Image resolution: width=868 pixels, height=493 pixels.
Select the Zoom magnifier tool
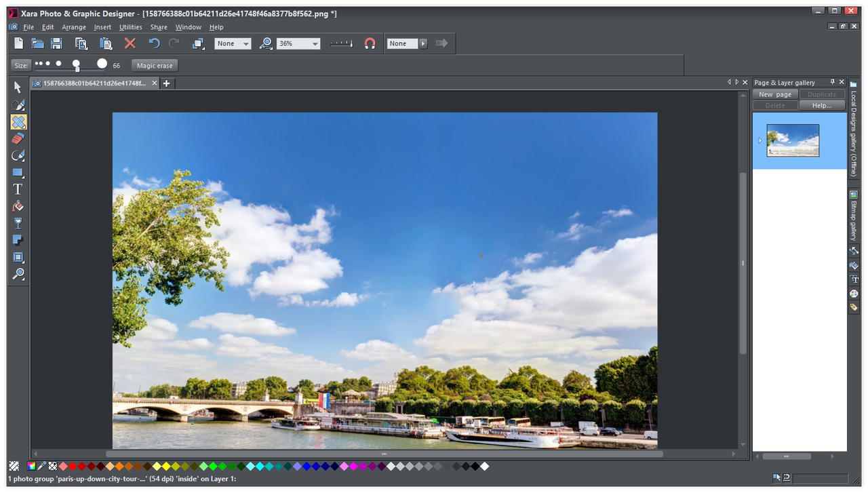[18, 275]
